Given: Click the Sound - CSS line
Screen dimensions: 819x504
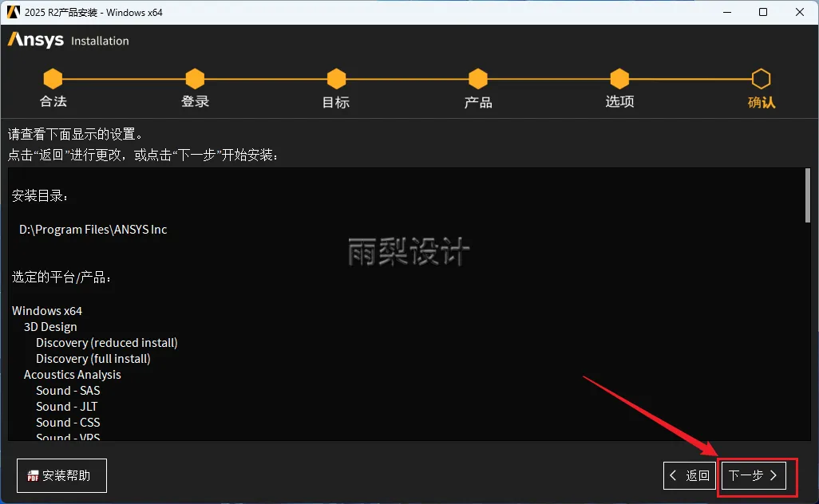Looking at the screenshot, I should pos(68,423).
